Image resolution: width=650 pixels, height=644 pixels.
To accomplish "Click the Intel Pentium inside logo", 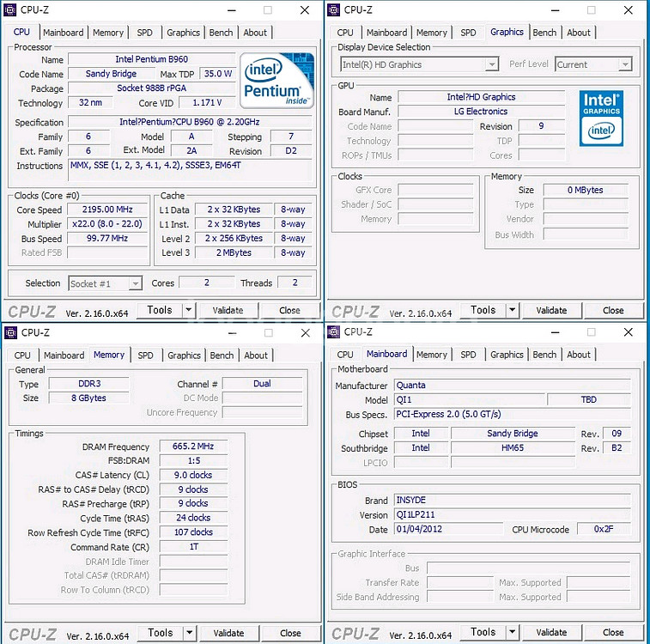I will click(277, 80).
